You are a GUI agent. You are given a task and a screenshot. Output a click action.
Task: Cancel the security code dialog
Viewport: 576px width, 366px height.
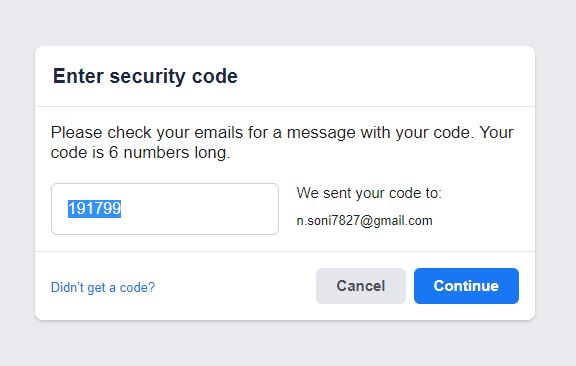point(361,286)
